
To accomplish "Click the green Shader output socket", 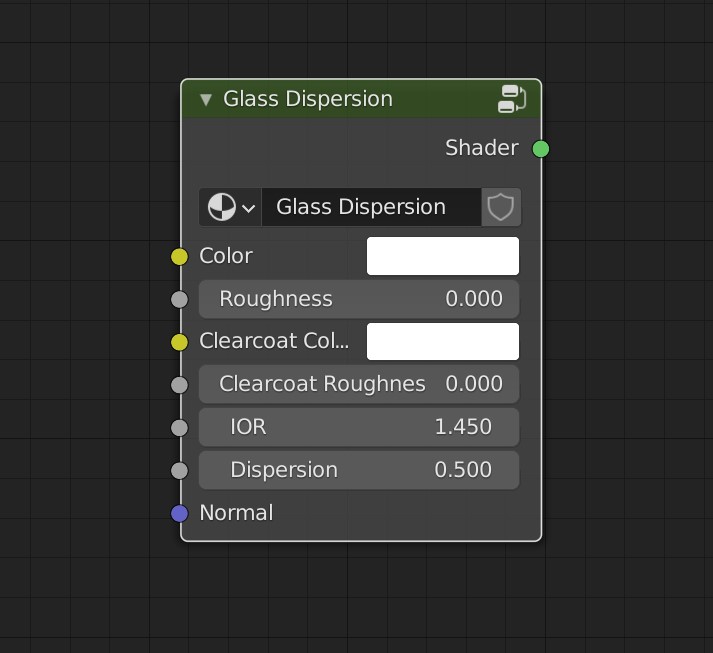I will click(541, 149).
